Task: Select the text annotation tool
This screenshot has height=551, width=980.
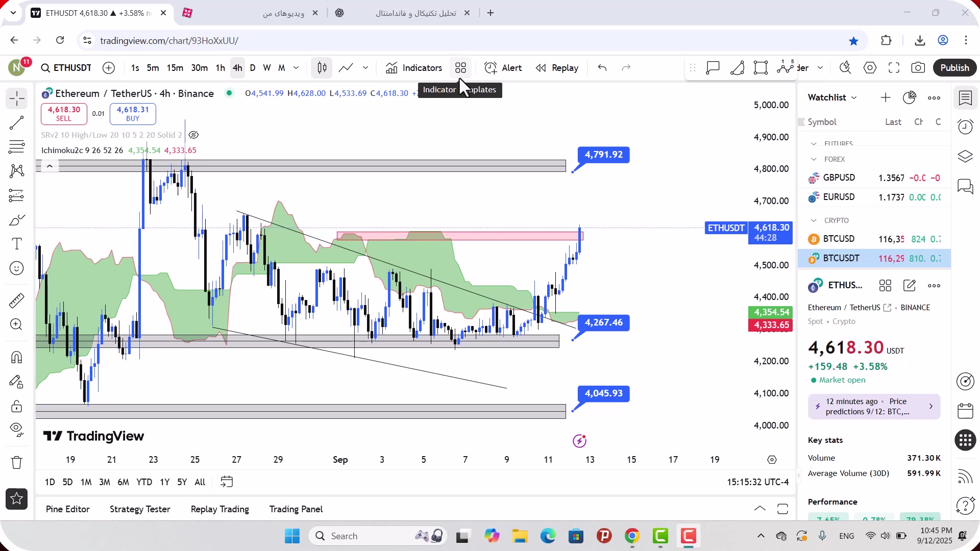Action: 17,244
